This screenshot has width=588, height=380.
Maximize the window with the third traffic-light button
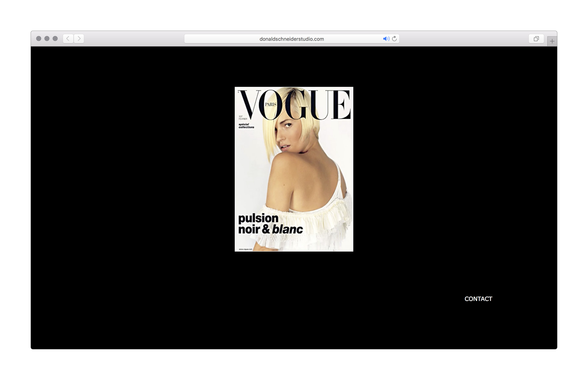click(55, 38)
